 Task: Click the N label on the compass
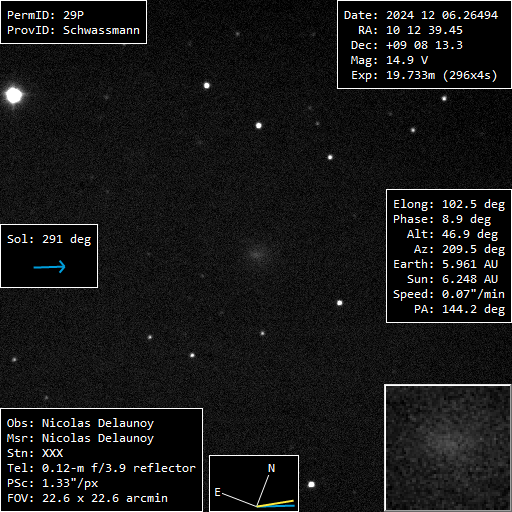tap(272, 468)
